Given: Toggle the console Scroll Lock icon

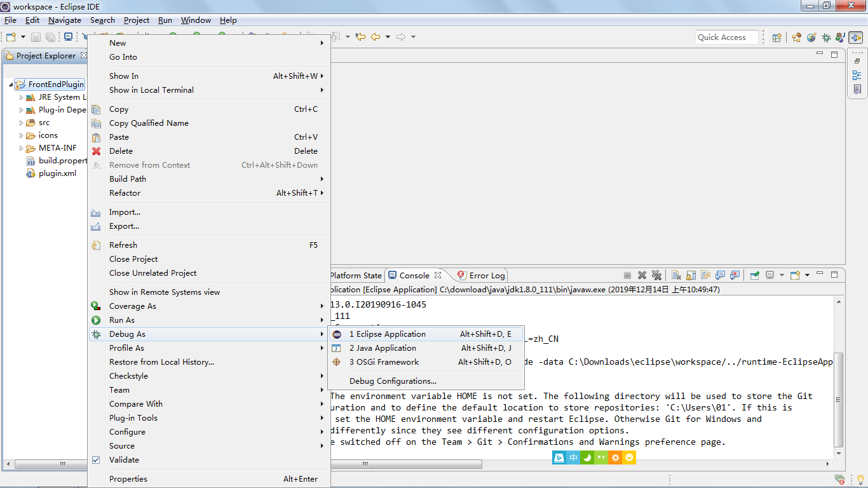Looking at the screenshot, I should pyautogui.click(x=691, y=275).
